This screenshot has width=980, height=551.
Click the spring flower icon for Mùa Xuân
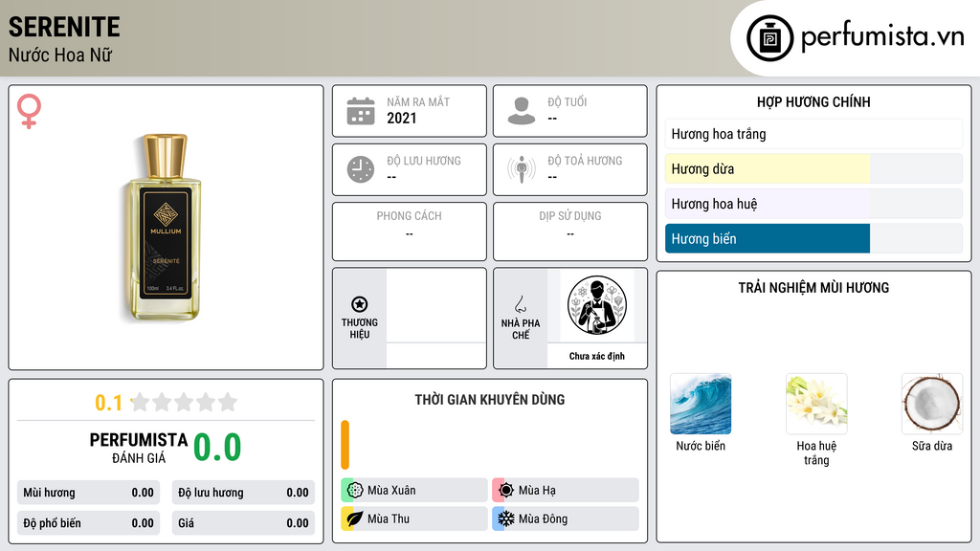click(355, 490)
